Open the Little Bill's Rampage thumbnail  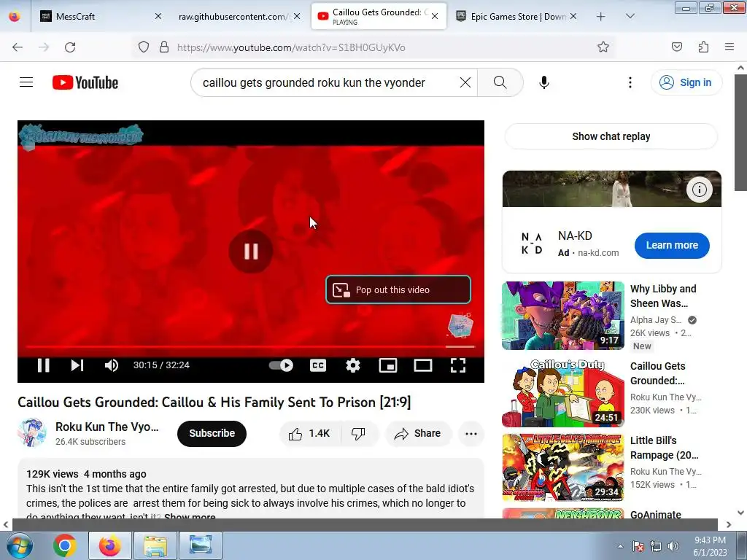pyautogui.click(x=562, y=467)
